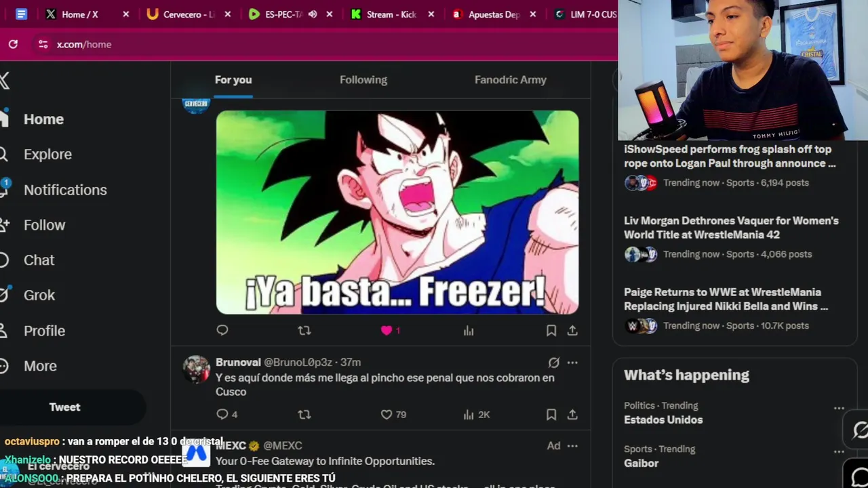Image resolution: width=868 pixels, height=488 pixels.
Task: Repost the Goku meme tweet
Action: point(304,331)
